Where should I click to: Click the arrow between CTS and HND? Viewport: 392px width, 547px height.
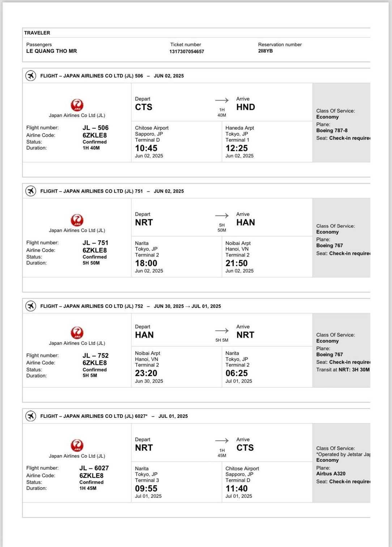pyautogui.click(x=222, y=100)
